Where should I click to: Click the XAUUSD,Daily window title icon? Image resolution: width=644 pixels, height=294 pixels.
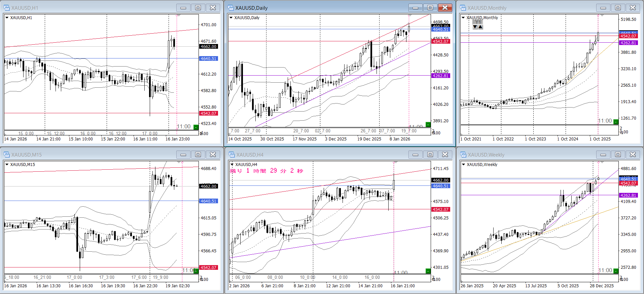pyautogui.click(x=231, y=8)
